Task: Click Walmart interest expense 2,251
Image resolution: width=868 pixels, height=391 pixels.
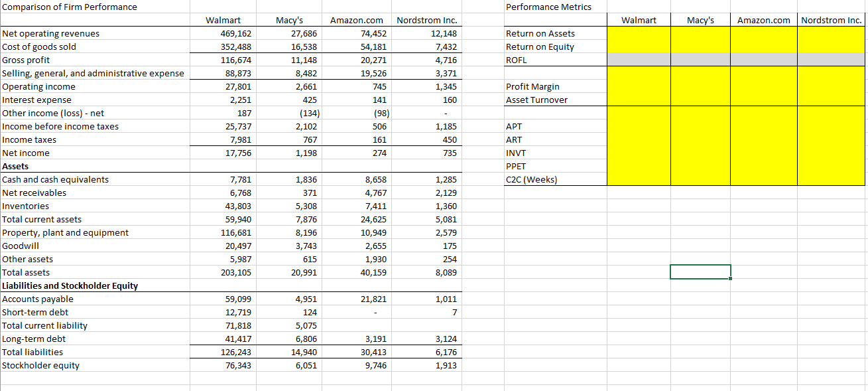Action: coord(240,100)
